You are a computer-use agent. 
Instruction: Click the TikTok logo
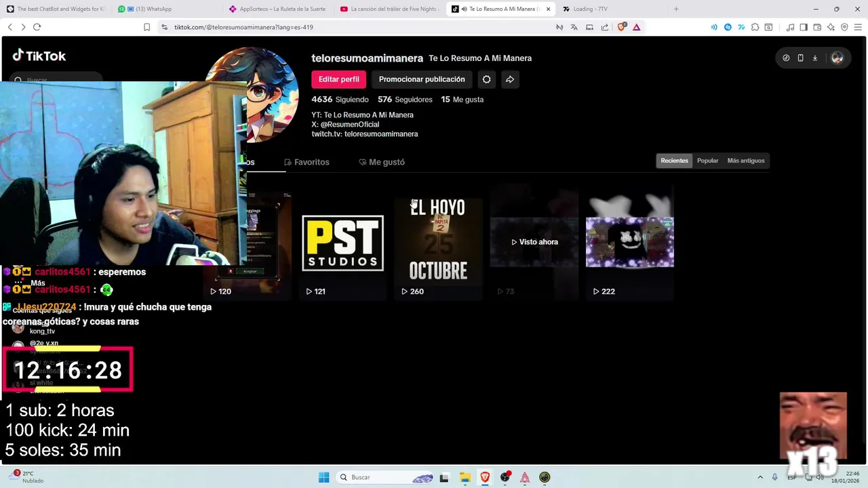(x=39, y=56)
